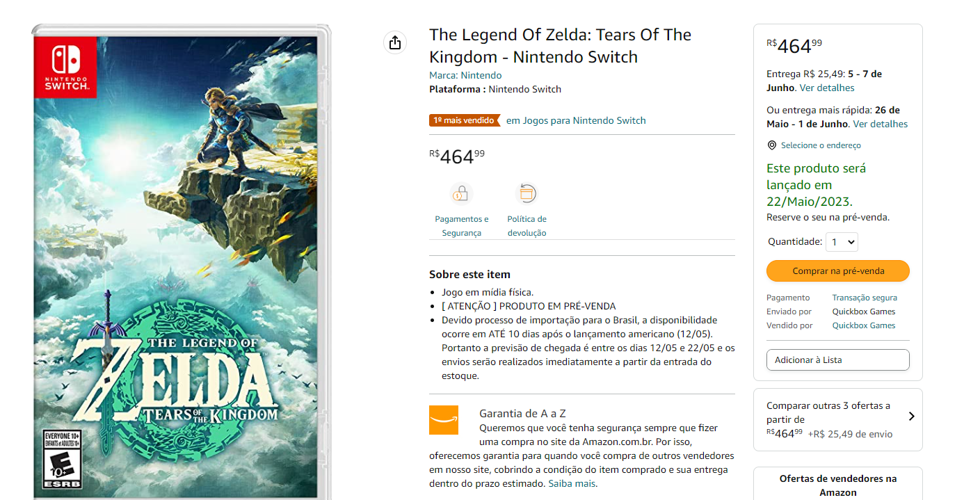
Task: Open em Jogos para Nintendo Switch category link
Action: pyautogui.click(x=576, y=120)
